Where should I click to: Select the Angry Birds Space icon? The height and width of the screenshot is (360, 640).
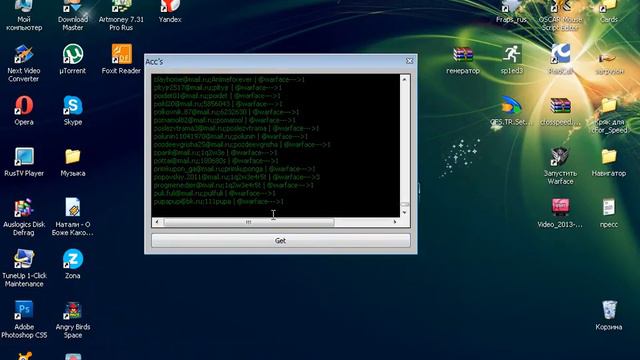click(x=73, y=320)
